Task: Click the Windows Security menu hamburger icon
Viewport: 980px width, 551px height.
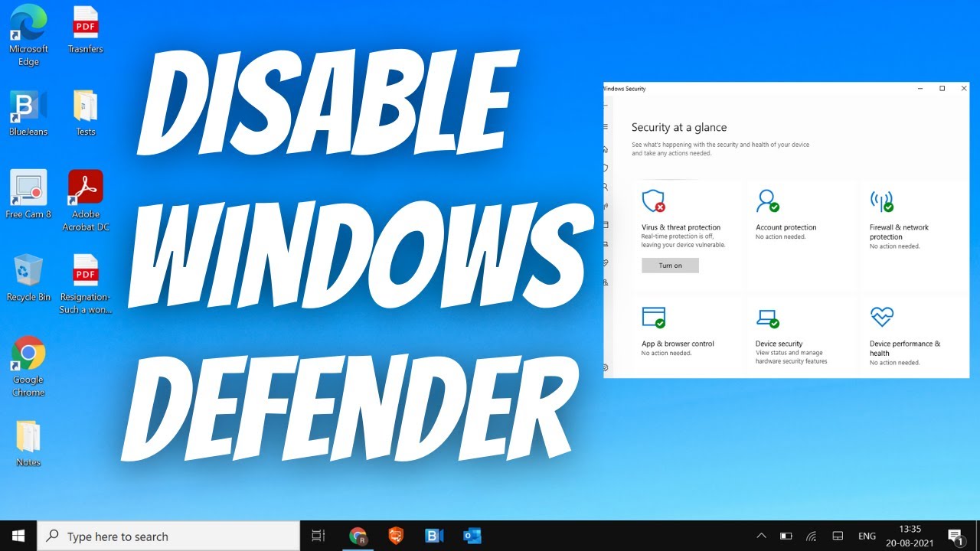Action: click(x=606, y=126)
